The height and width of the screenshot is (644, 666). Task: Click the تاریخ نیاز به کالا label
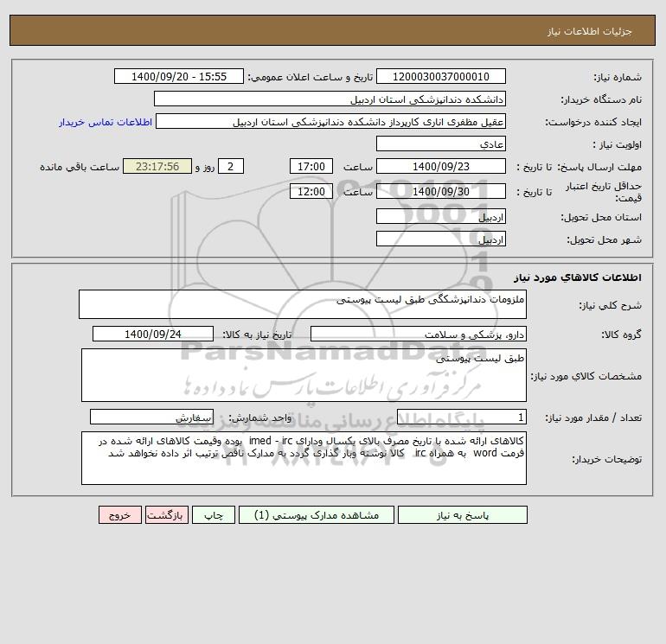tap(258, 335)
